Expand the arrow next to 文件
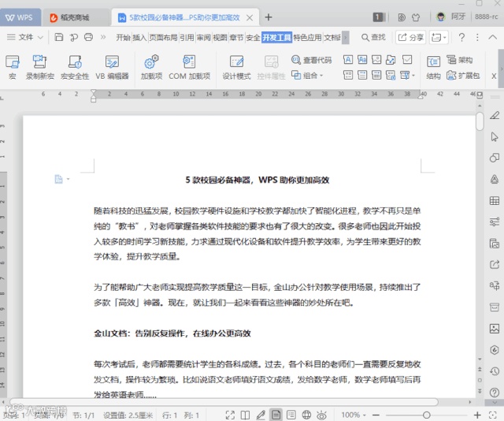 pos(40,37)
